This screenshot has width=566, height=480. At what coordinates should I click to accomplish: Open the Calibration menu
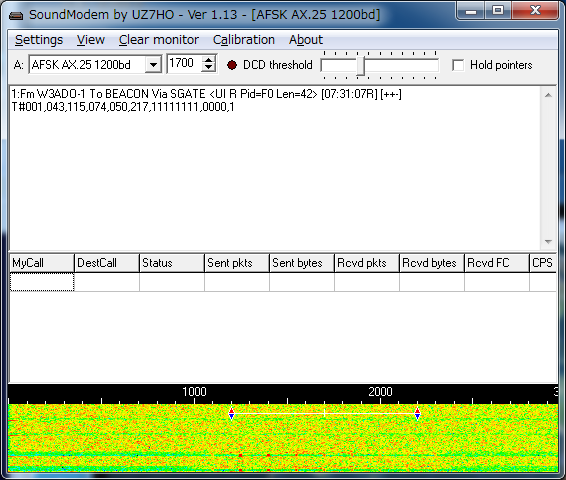coord(244,40)
